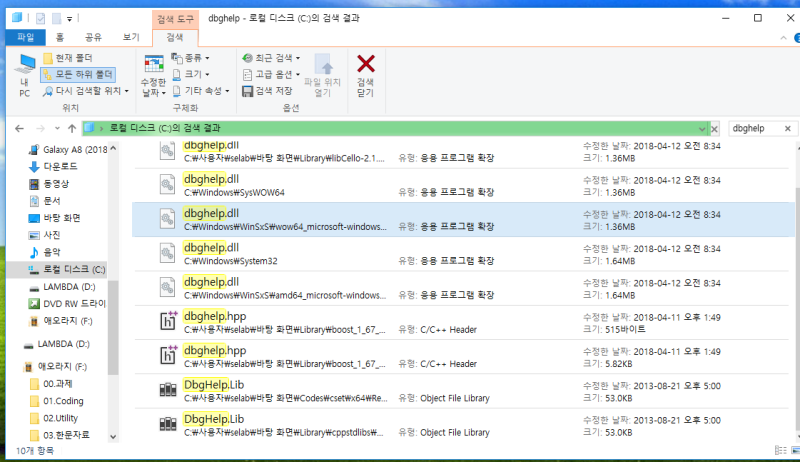
Task: Expand the 최근 검색 dropdown
Action: click(x=272, y=58)
